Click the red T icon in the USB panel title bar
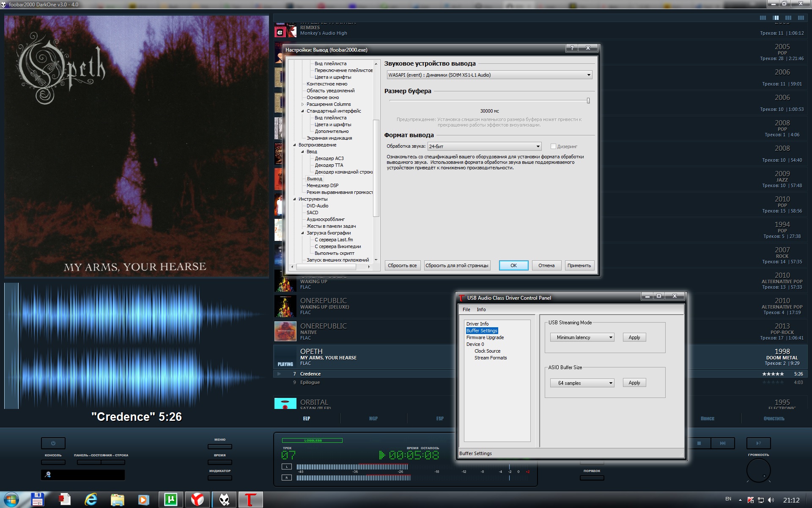 point(462,298)
